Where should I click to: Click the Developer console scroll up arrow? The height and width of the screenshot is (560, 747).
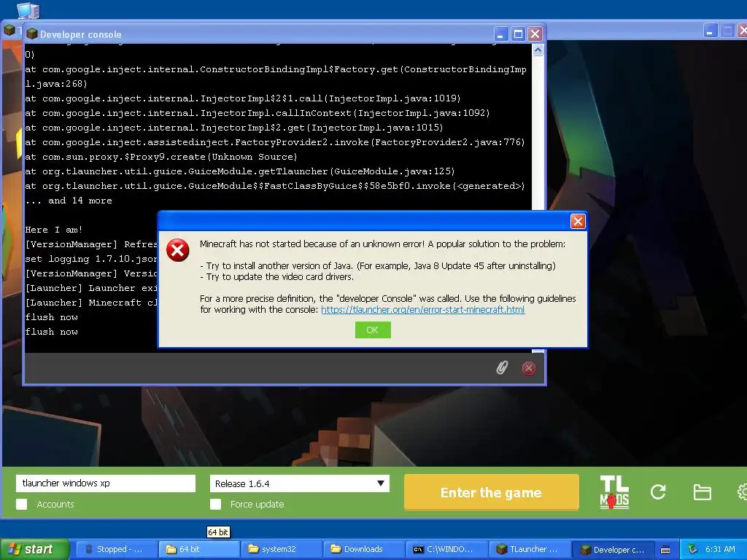[x=538, y=50]
